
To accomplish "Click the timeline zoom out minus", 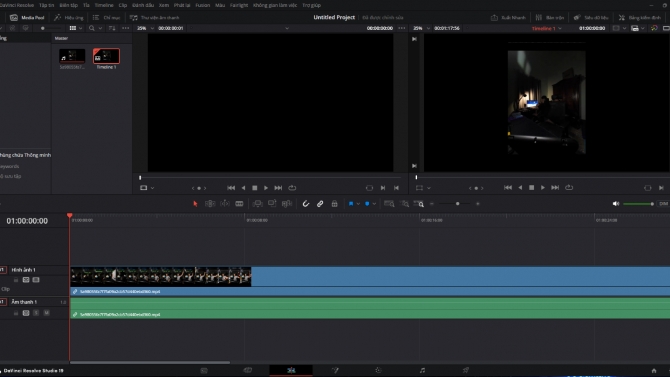I will pyautogui.click(x=432, y=204).
